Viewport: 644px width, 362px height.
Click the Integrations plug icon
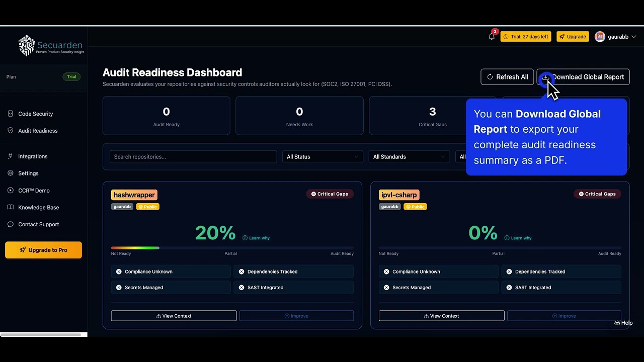coord(10,156)
